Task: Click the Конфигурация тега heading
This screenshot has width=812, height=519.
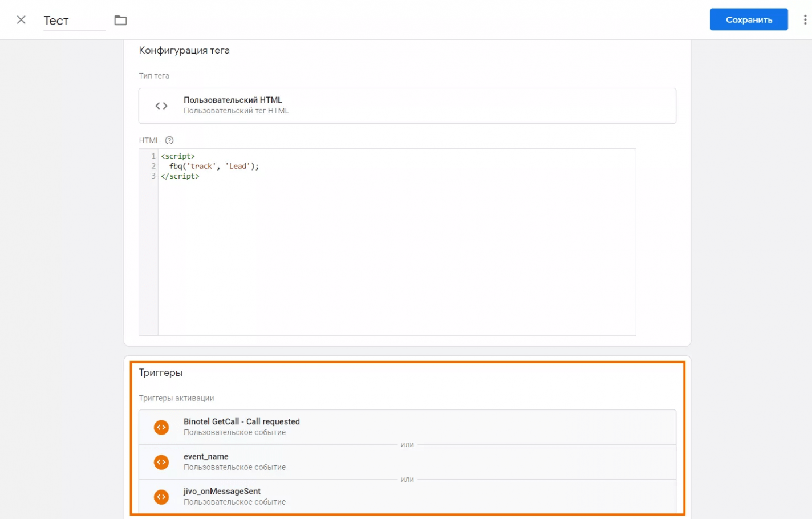Action: pos(184,50)
